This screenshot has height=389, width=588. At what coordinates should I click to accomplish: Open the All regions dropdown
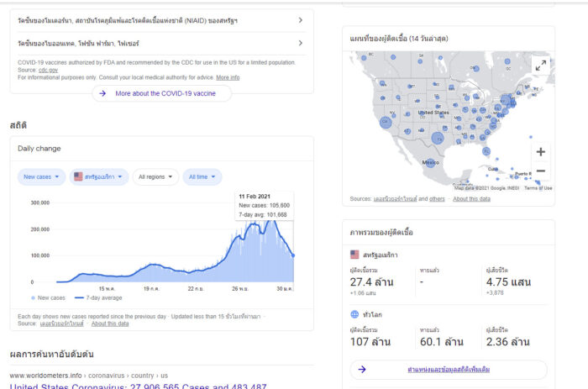155,177
